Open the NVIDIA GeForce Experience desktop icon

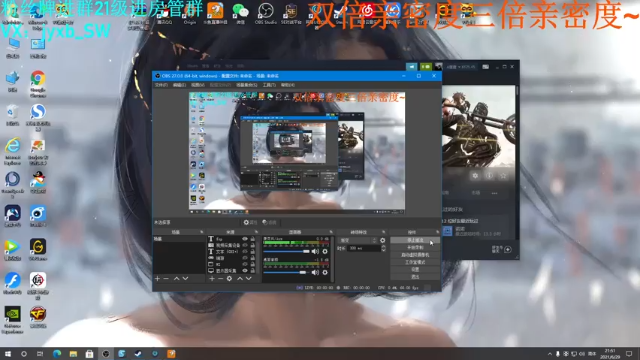coord(12,320)
